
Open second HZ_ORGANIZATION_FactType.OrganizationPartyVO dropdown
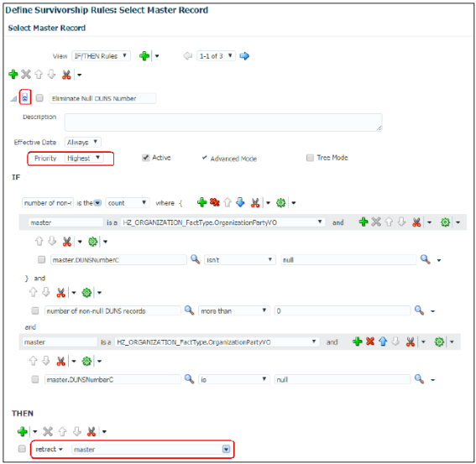click(x=217, y=342)
